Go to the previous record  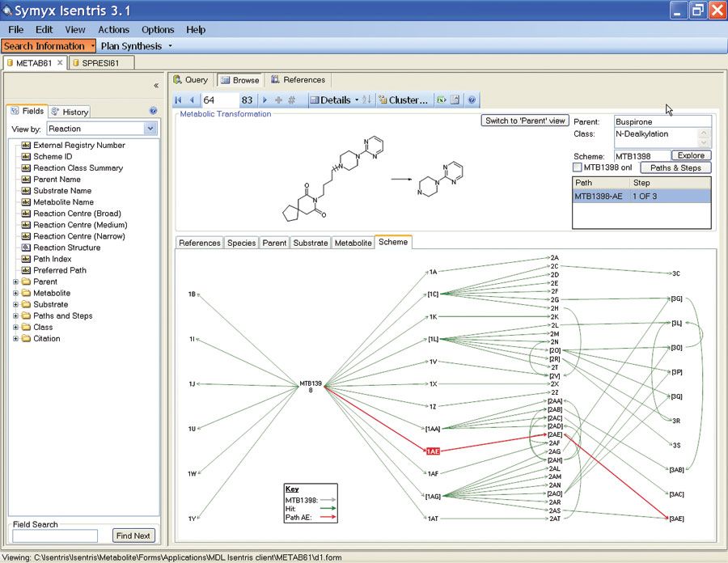[x=192, y=99]
